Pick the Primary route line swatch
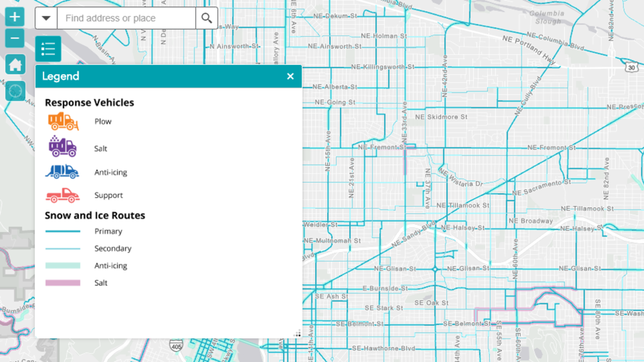 [x=63, y=232]
